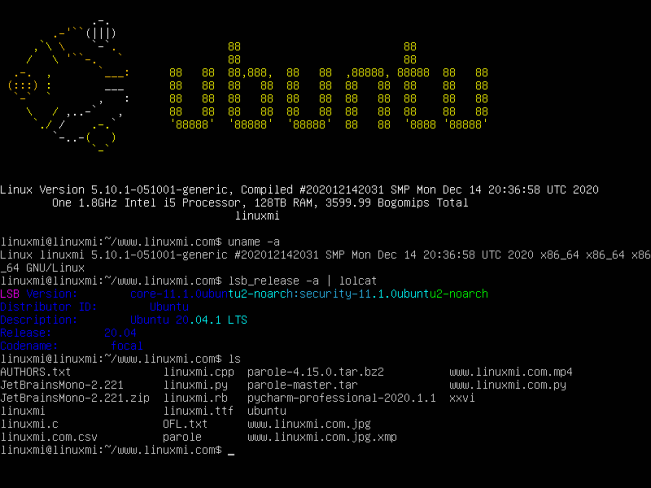Click the AUTHORS.txt file name
Screen dimensions: 651x488
click(35, 372)
